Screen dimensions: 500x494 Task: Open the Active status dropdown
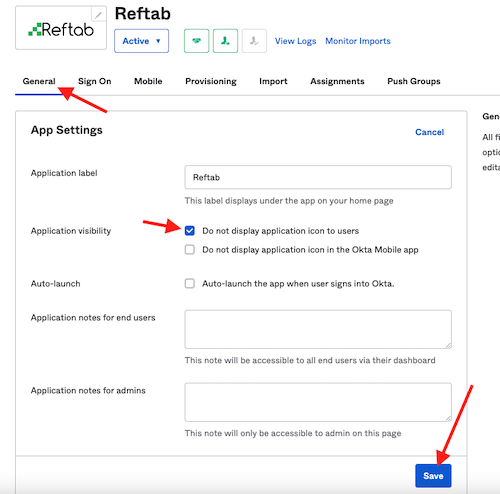(x=141, y=41)
